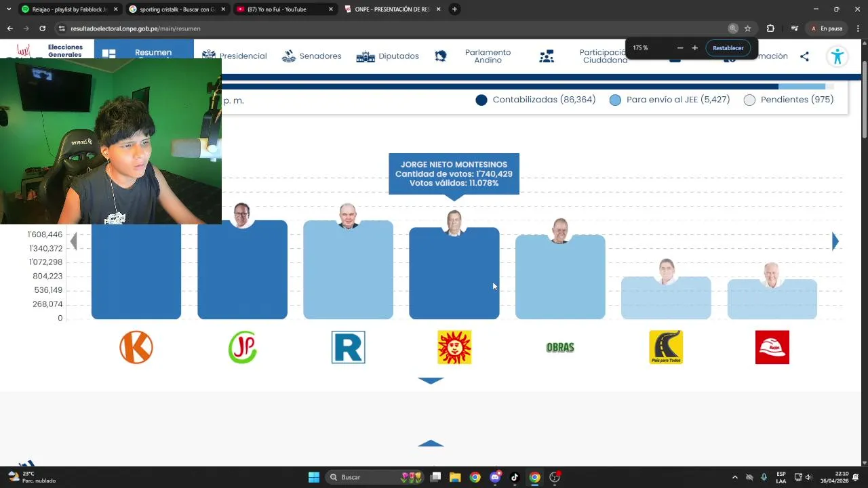Open the media control icon in toolbar

[x=794, y=28]
